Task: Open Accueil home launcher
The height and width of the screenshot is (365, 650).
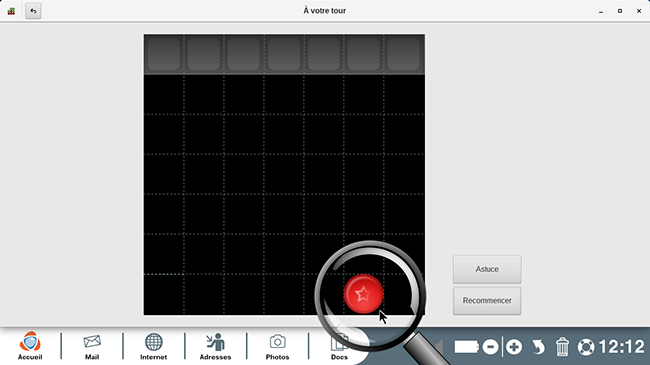Action: 30,346
